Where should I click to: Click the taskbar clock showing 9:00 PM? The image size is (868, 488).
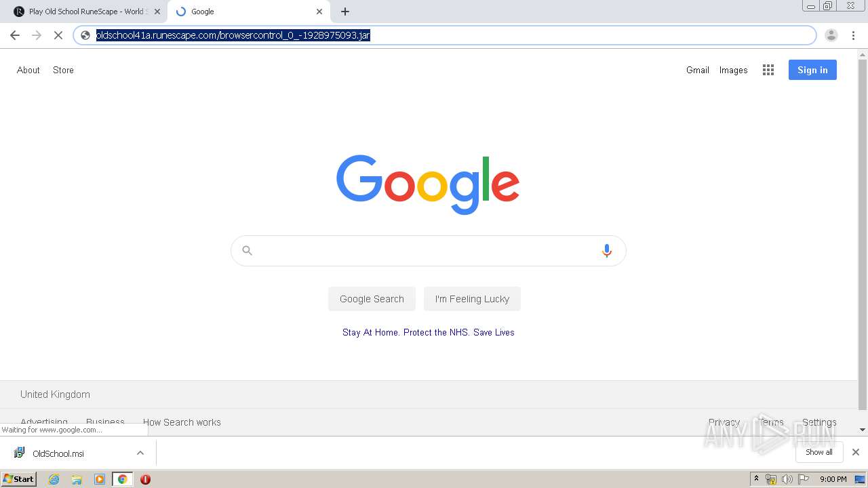(x=833, y=479)
